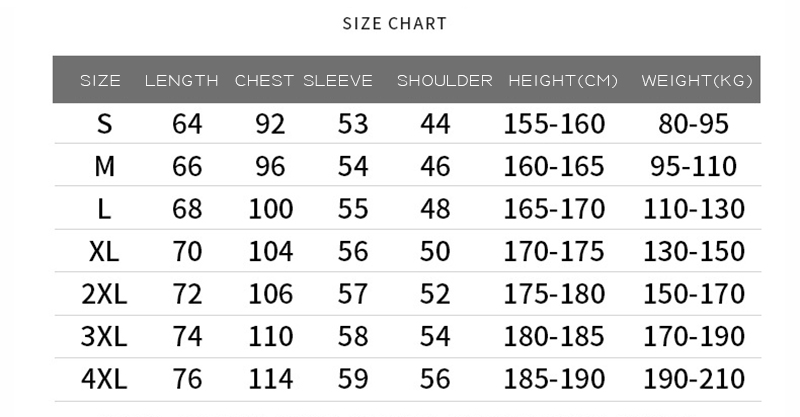The height and width of the screenshot is (417, 800).
Task: Select the 190-210 weight cell
Action: [x=694, y=379]
